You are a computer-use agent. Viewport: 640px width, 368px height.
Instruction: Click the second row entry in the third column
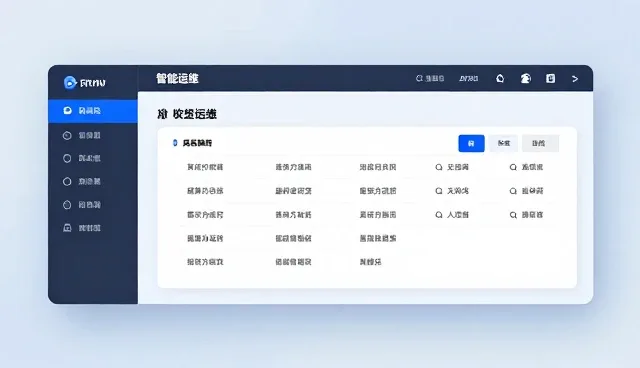click(x=378, y=191)
